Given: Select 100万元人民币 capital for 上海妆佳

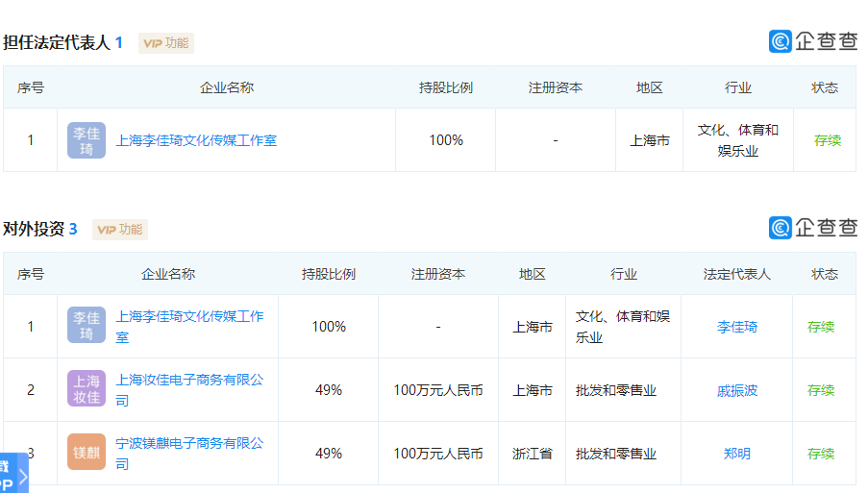Looking at the screenshot, I should [438, 390].
